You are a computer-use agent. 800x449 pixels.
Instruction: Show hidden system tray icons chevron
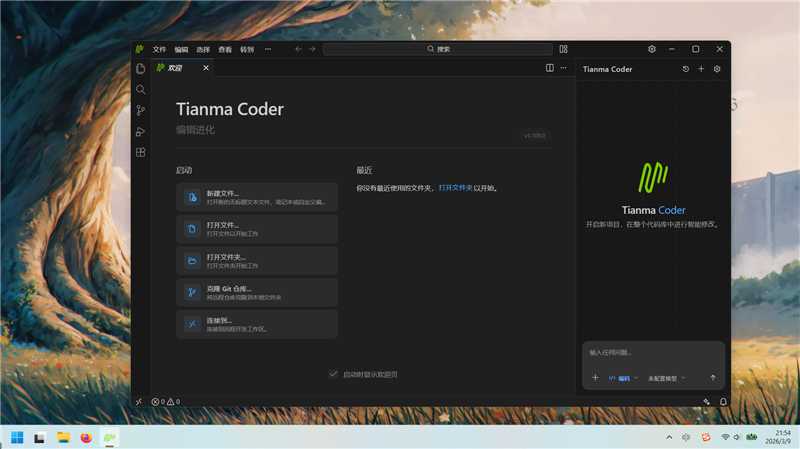pyautogui.click(x=669, y=437)
